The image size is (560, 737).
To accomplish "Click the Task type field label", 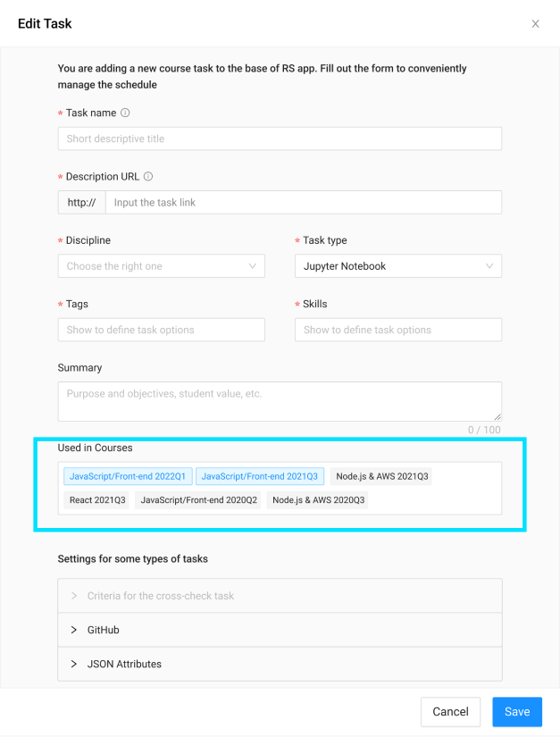I will coord(325,240).
